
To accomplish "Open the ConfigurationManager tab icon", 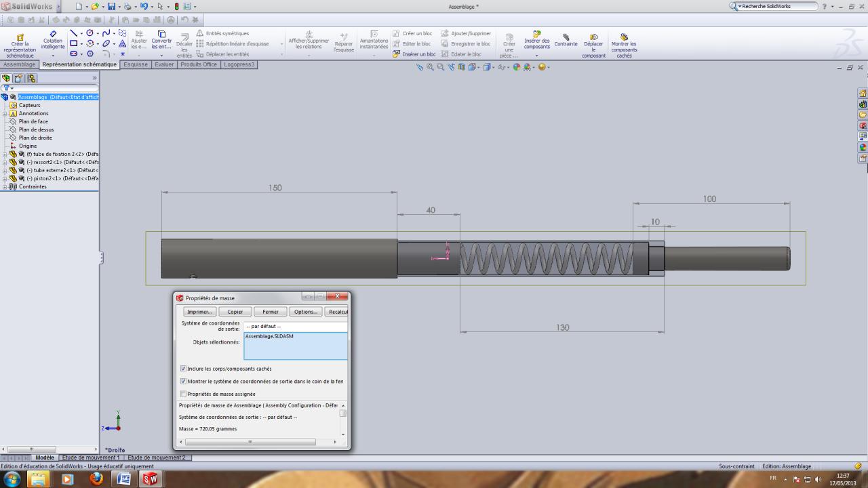I will click(31, 79).
